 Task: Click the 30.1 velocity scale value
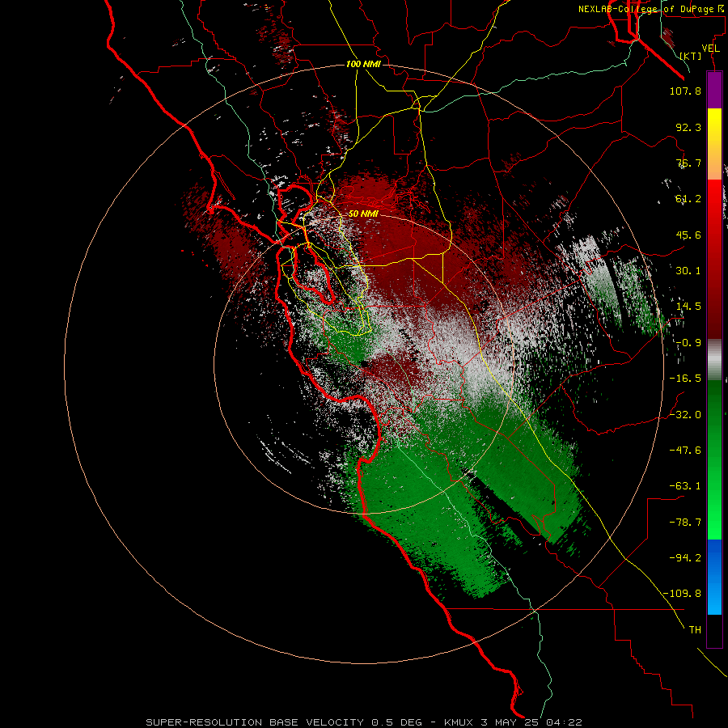click(x=688, y=271)
